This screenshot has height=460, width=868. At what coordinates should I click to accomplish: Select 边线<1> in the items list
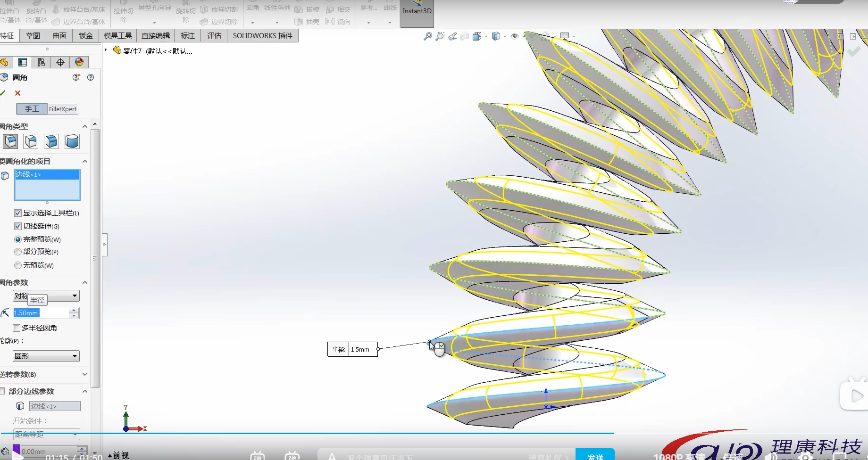coord(47,174)
